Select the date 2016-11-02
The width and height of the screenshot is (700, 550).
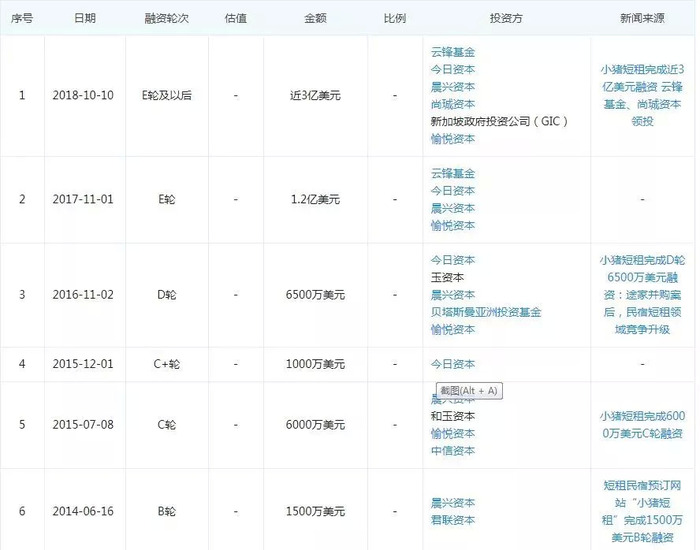click(x=83, y=295)
